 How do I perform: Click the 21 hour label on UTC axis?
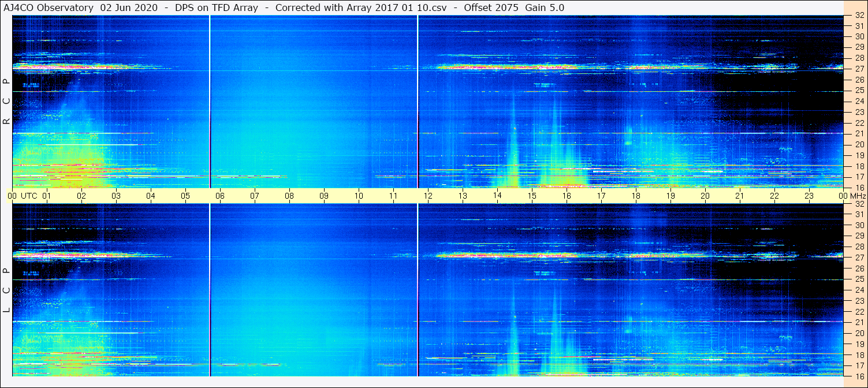(x=740, y=196)
